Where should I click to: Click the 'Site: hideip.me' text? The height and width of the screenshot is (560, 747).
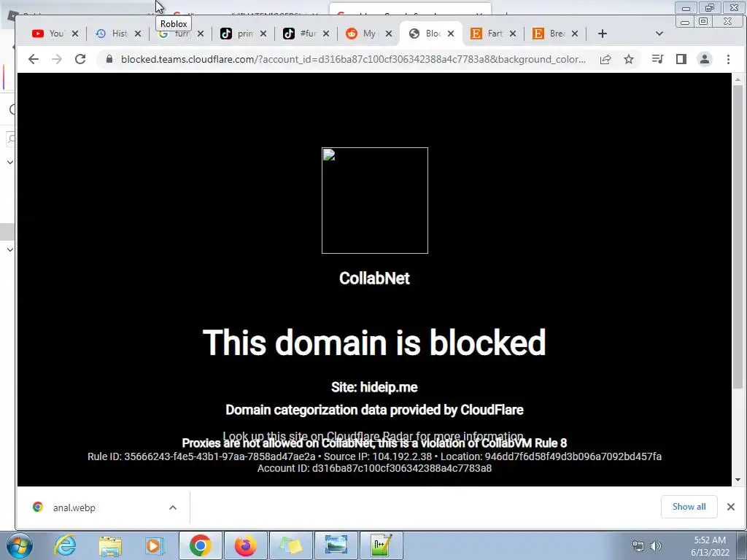point(374,387)
